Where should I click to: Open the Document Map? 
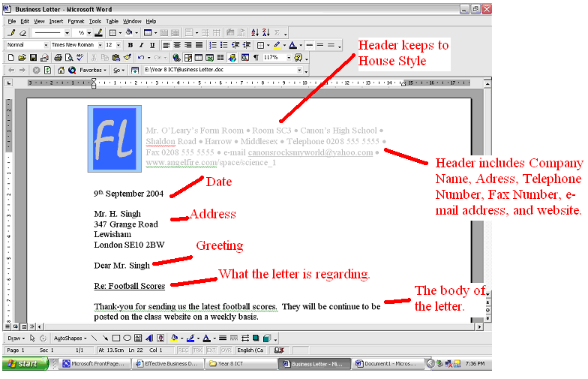click(245, 57)
